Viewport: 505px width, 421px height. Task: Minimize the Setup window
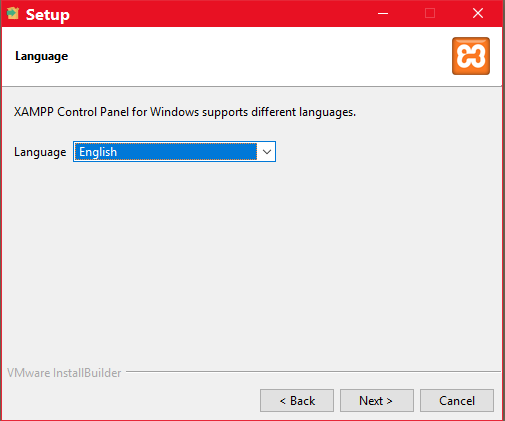[x=383, y=13]
